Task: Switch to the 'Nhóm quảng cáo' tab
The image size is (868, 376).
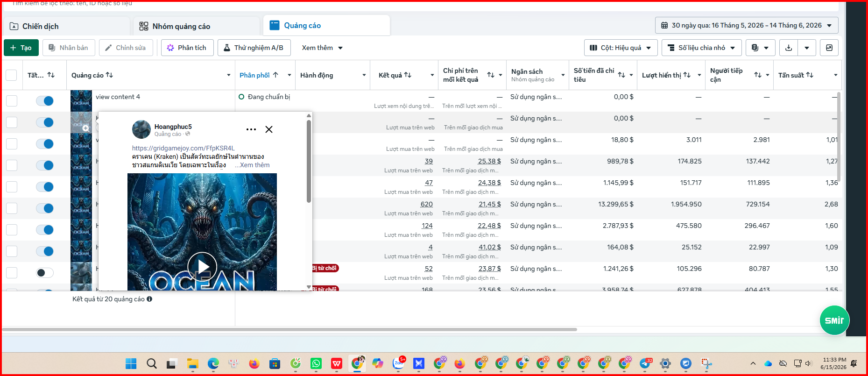Action: (x=196, y=26)
